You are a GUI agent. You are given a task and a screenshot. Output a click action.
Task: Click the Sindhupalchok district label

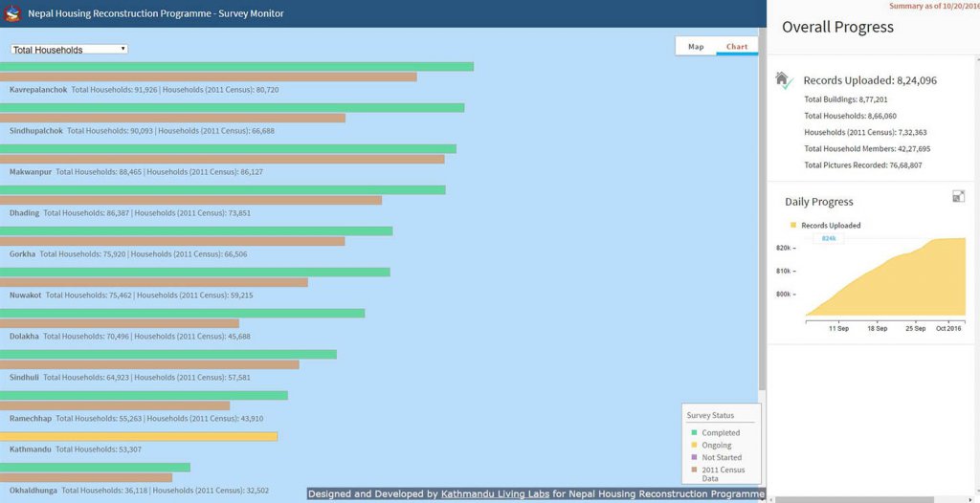[36, 131]
